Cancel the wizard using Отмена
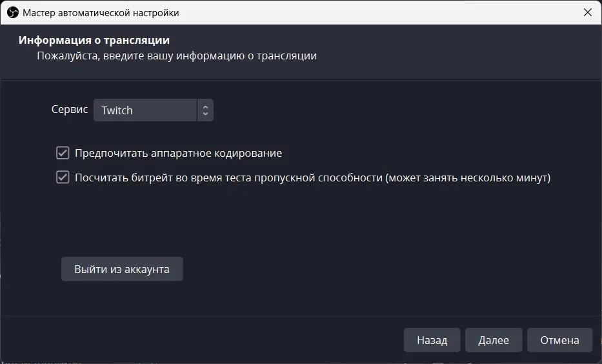The image size is (602, 364). coord(560,340)
